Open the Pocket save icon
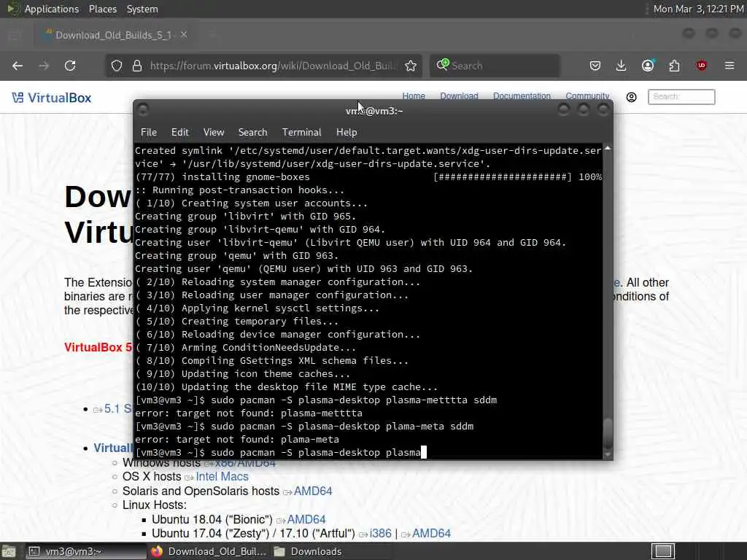Screen dimensions: 747x560 point(595,66)
